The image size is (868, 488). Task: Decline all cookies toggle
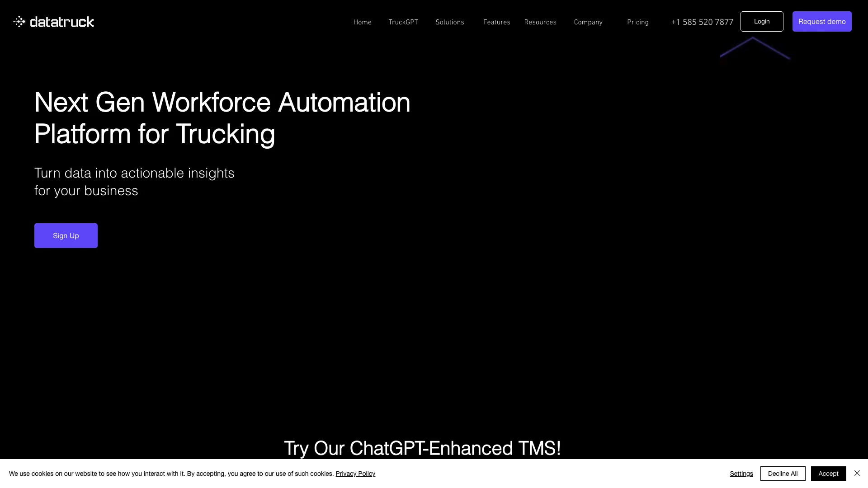pos(783,473)
